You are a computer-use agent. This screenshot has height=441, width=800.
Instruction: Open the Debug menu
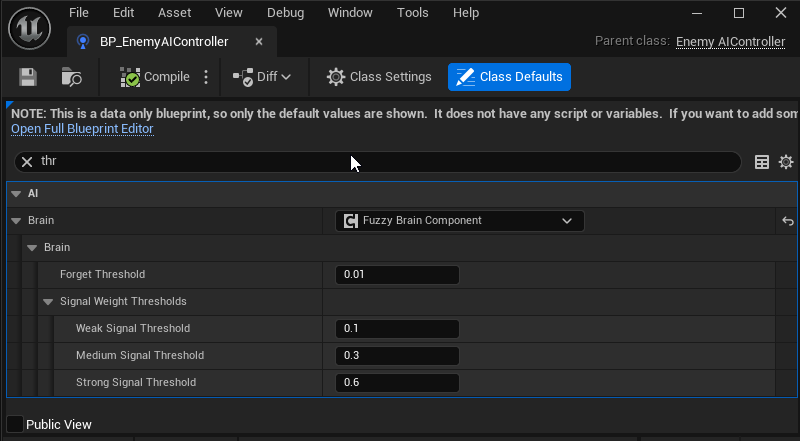(285, 13)
